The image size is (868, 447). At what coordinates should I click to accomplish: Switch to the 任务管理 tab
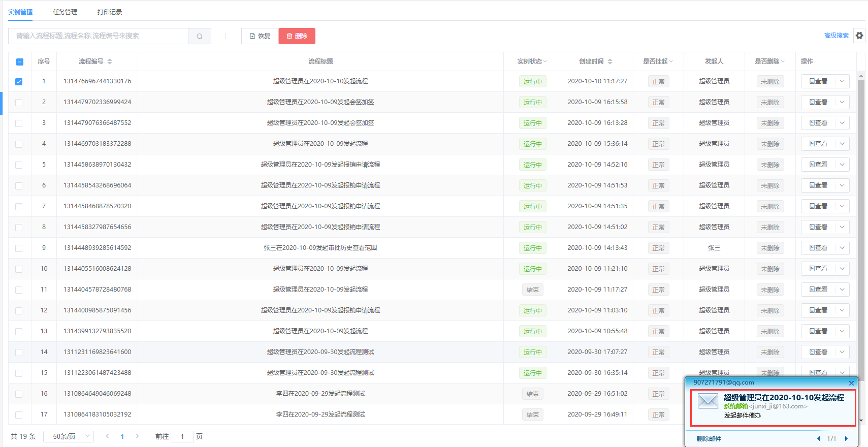65,12
